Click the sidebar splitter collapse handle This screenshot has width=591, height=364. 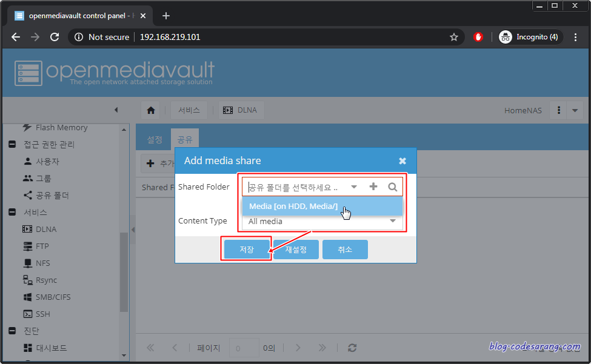pyautogui.click(x=133, y=230)
